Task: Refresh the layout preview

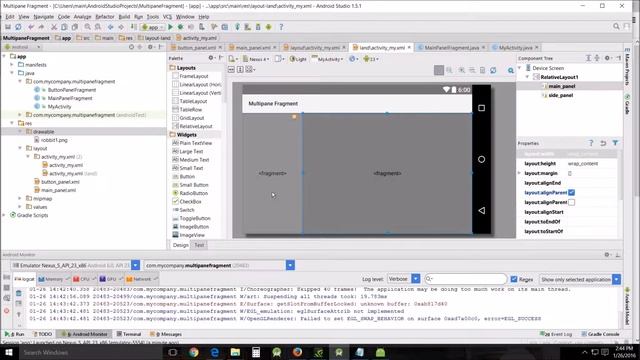Action: 493,70
